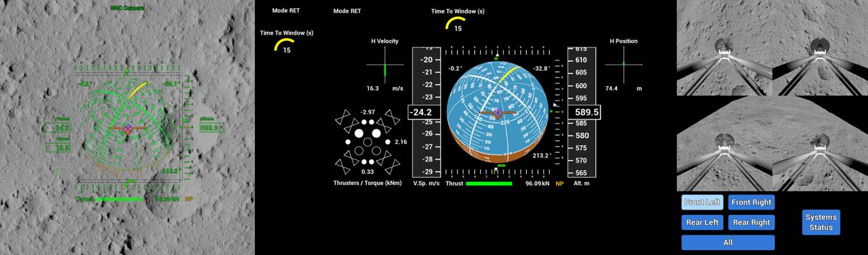Click the -0.2° attitude angle readout
Viewport: 868px width, 255px height.
455,68
